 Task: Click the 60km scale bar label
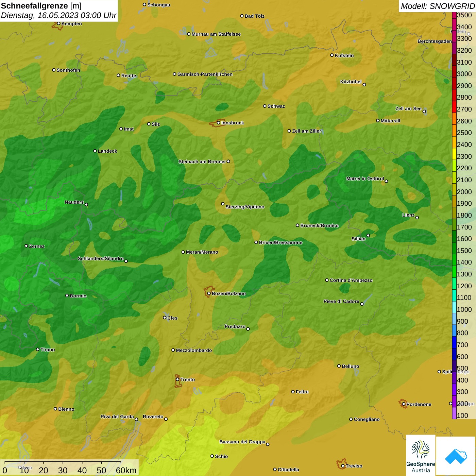tap(126, 470)
